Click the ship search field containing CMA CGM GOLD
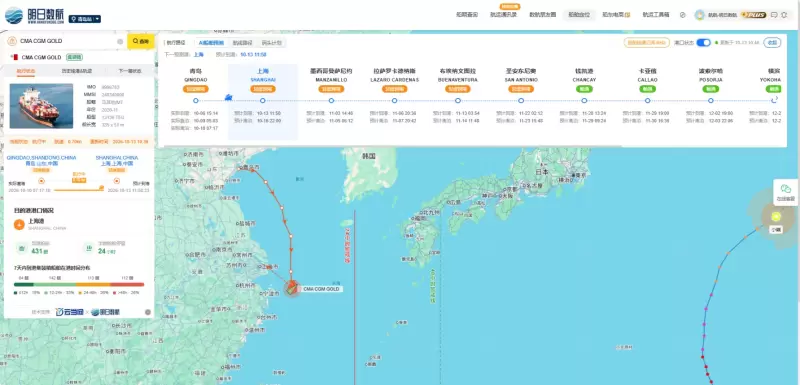 (x=66, y=41)
